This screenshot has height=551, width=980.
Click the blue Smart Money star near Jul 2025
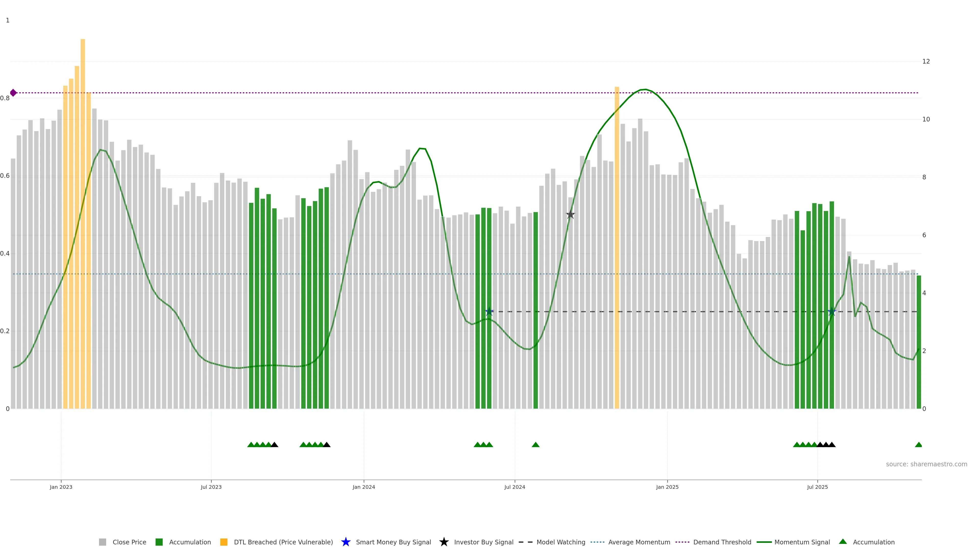(832, 312)
